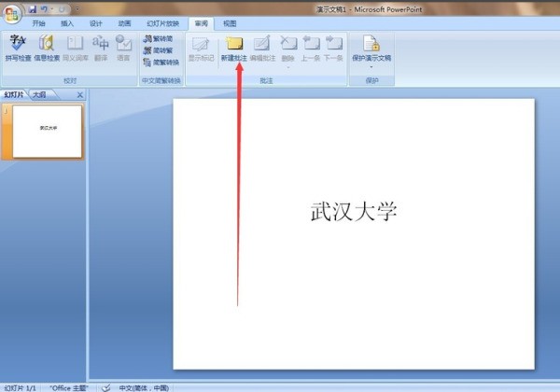Click the 新建批注 new comment icon
560x392 pixels.
coord(234,48)
